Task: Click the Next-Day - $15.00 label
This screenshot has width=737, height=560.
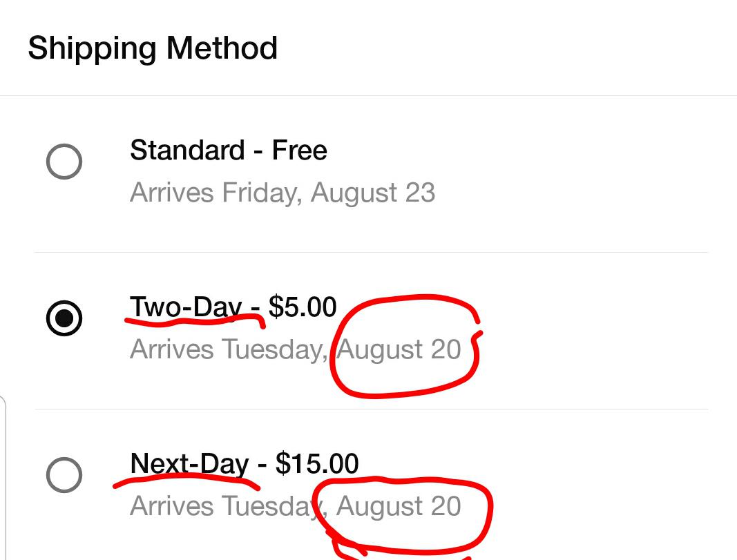Action: tap(244, 463)
